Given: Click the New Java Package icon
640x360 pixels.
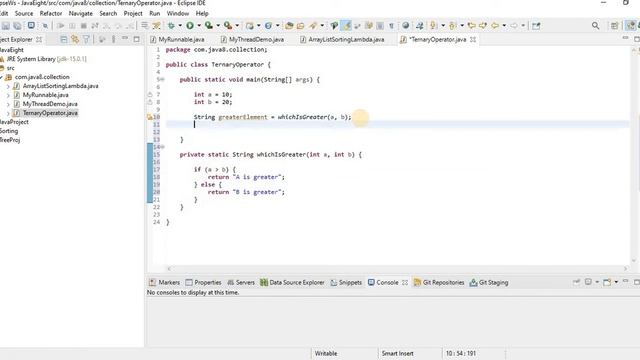Looking at the screenshot, I should pos(249,26).
